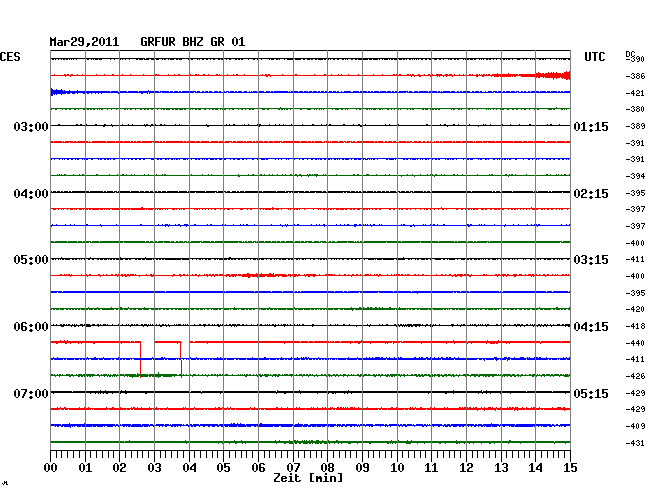Click the DC offset value "-394"
Viewport: 650px width, 494px height.
click(635, 176)
